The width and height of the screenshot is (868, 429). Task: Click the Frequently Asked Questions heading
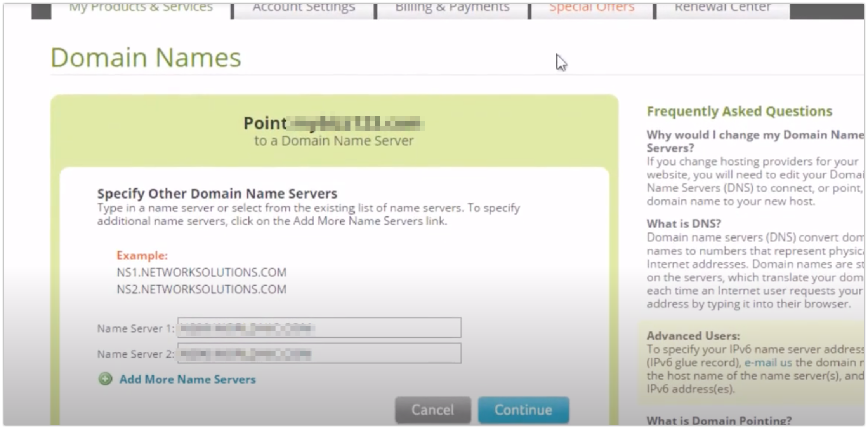(x=740, y=111)
